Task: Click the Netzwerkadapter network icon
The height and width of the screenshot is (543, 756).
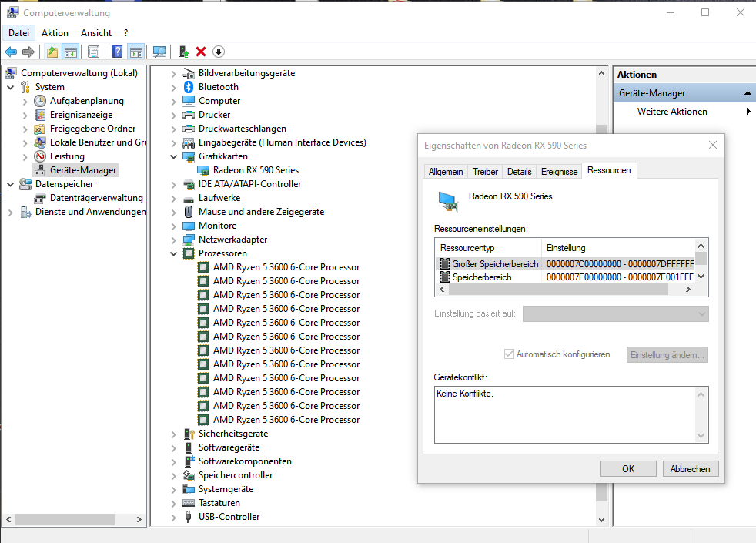Action: (x=189, y=240)
